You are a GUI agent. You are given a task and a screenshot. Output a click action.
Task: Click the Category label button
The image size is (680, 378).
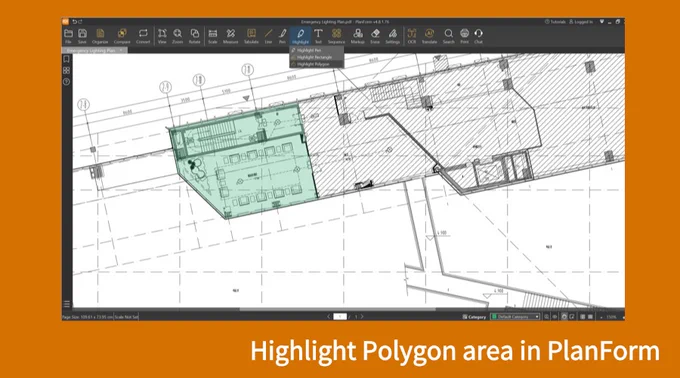pyautogui.click(x=474, y=317)
